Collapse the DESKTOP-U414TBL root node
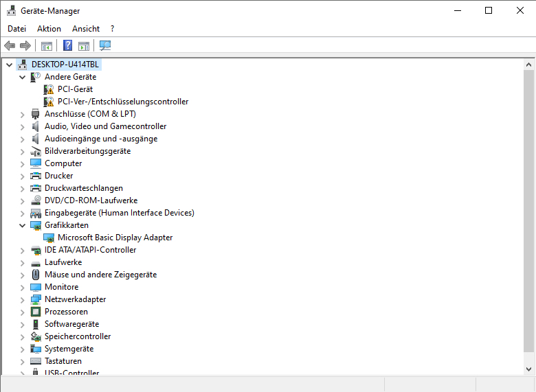 click(x=9, y=65)
